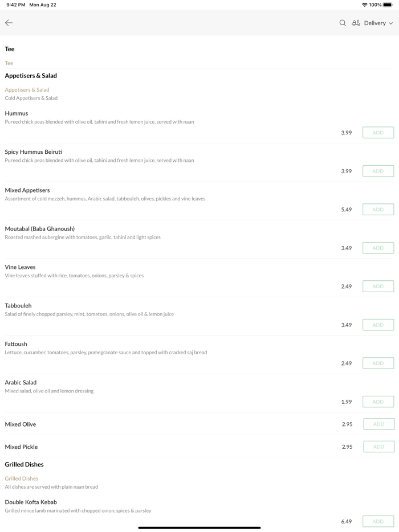Expand the Delivery dropdown chevron

pos(391,23)
